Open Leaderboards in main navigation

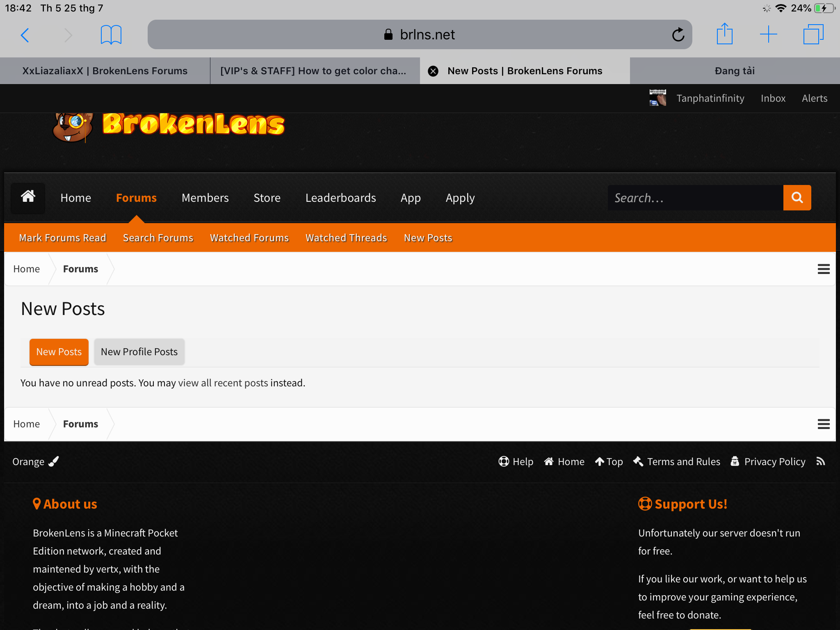tap(340, 198)
